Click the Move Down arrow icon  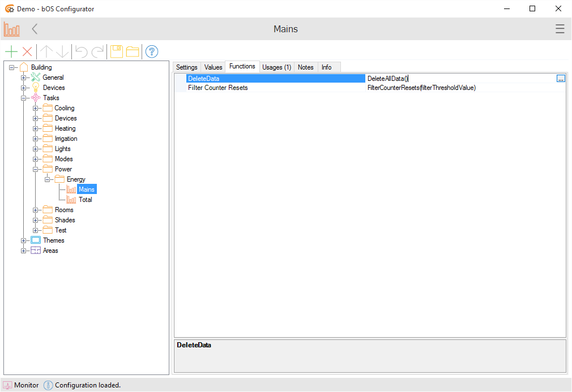coord(62,52)
